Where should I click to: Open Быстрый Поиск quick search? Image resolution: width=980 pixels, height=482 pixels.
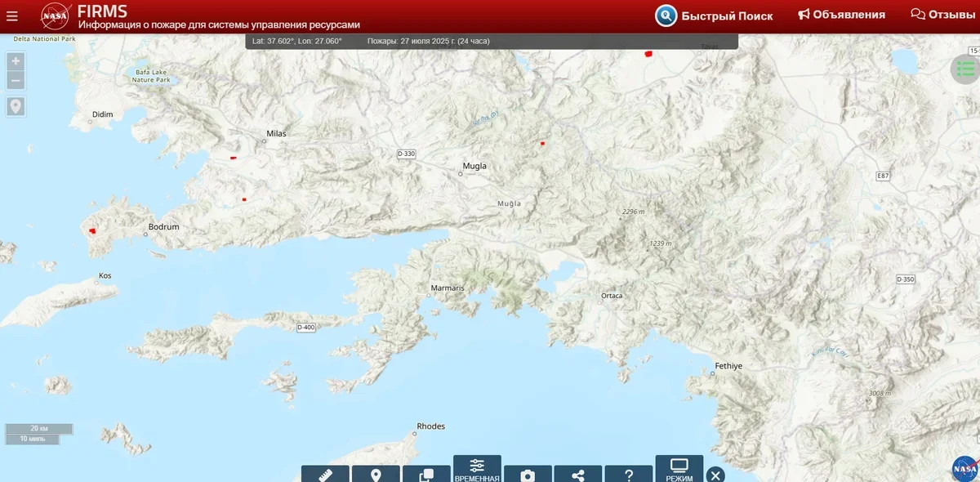714,16
